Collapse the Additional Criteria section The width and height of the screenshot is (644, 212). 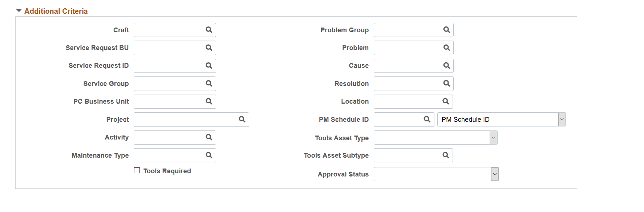point(19,11)
